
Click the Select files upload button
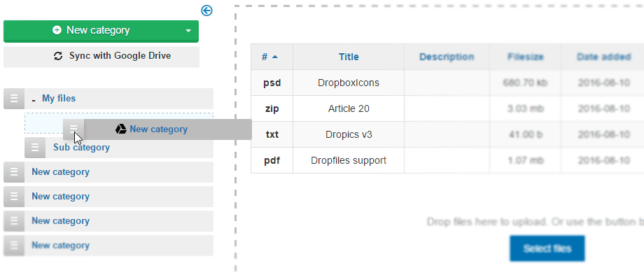[547, 248]
